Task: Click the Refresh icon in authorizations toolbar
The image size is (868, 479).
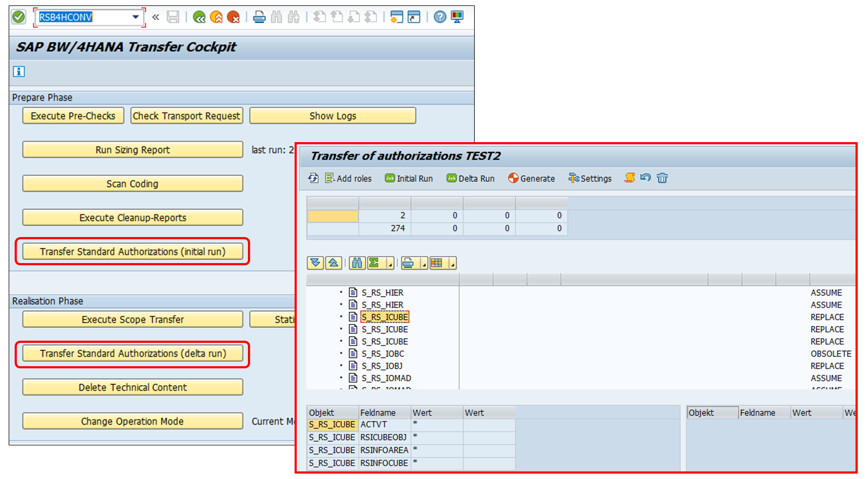Action: (313, 178)
